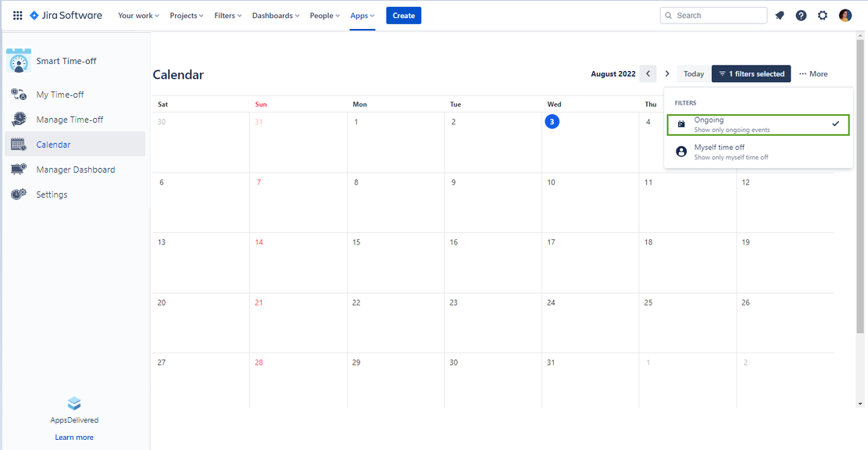
Task: Click the Manager Dashboard sidebar icon
Action: 19,170
